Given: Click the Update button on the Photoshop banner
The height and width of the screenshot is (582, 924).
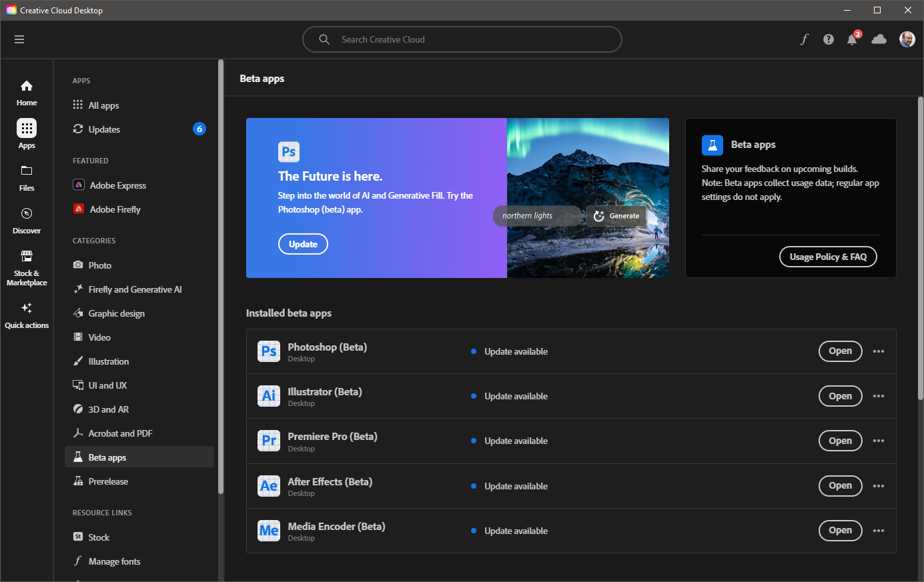Looking at the screenshot, I should [303, 243].
